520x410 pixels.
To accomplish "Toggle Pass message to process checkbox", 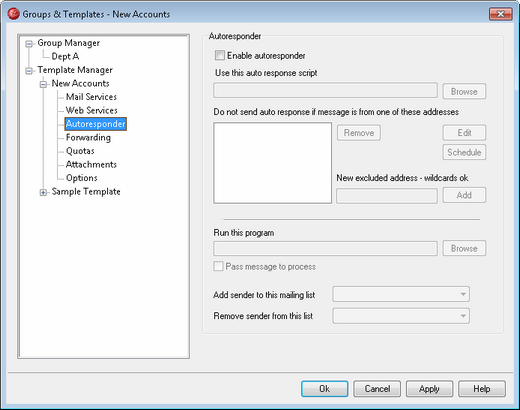I will 218,266.
